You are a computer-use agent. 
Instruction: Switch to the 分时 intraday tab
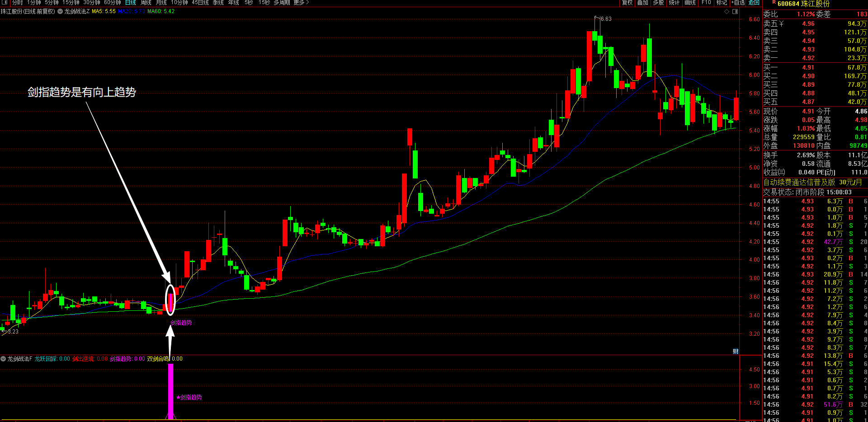coord(18,3)
